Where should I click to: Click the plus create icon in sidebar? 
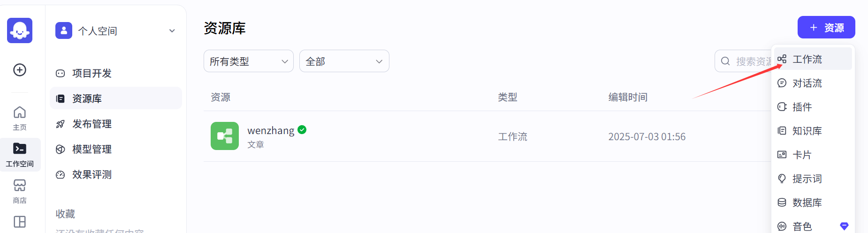tap(20, 70)
